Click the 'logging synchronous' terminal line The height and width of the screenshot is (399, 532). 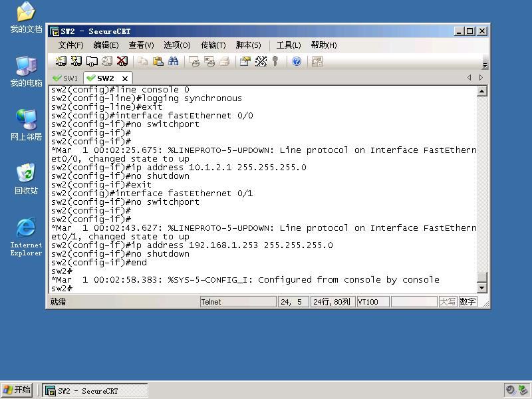coord(146,98)
